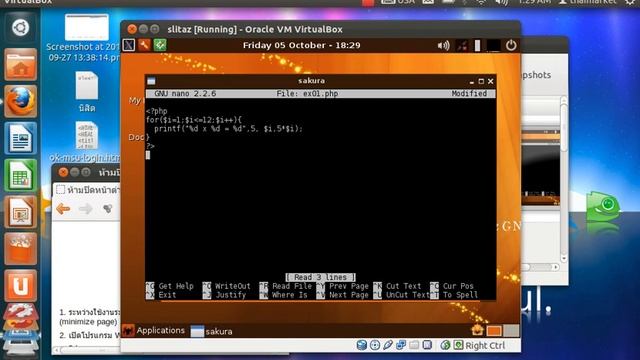Click 'Next Page' in nano shortcut bar

pyautogui.click(x=349, y=295)
